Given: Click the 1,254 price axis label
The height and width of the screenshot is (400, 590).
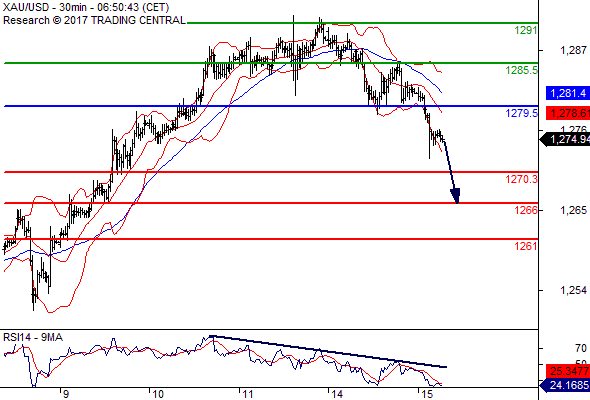Looking at the screenshot, I should 573,290.
